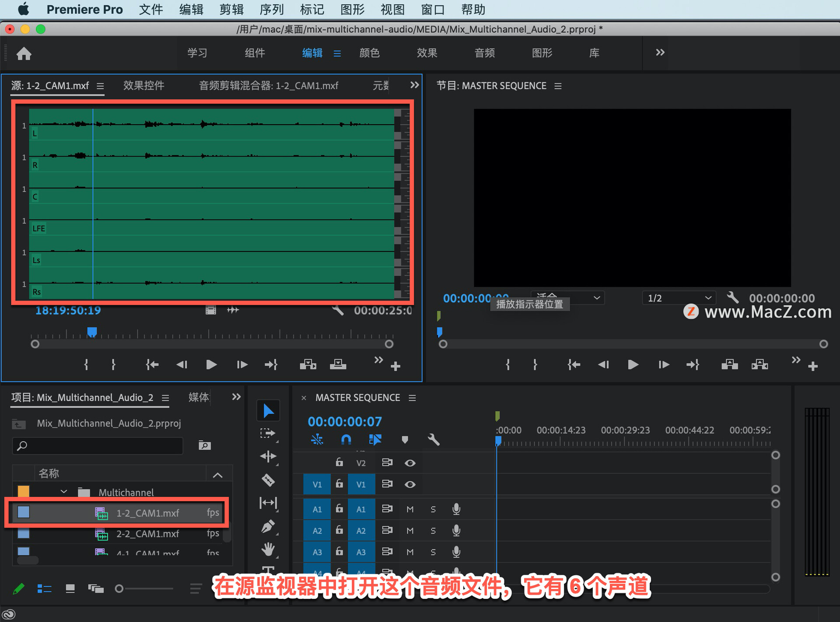Screen dimensions: 840x622
Task: Show more project panel tabs
Action: coord(236,397)
